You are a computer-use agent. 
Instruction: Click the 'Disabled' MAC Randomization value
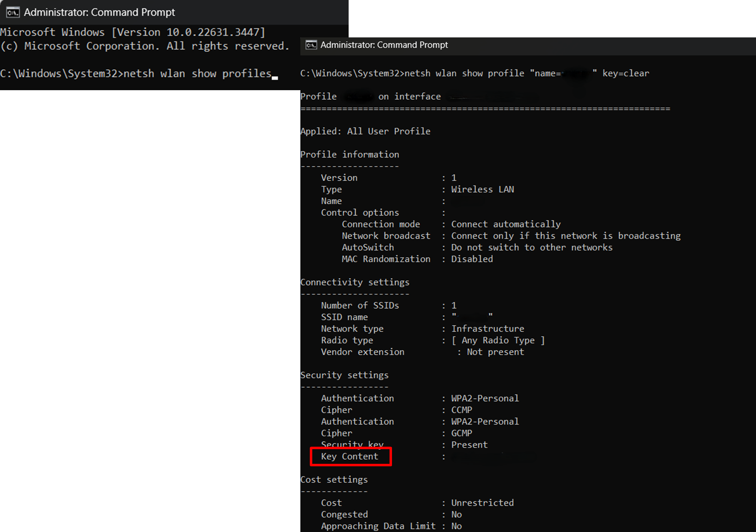(x=472, y=259)
